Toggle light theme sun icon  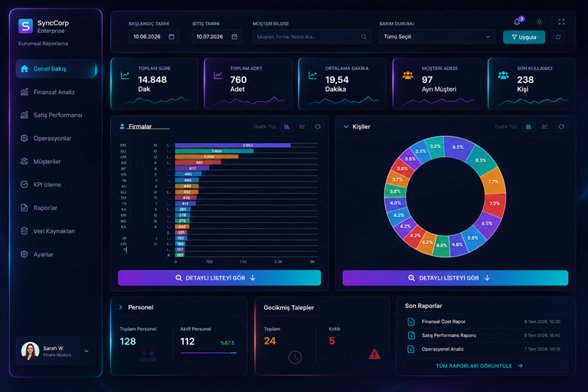point(539,21)
